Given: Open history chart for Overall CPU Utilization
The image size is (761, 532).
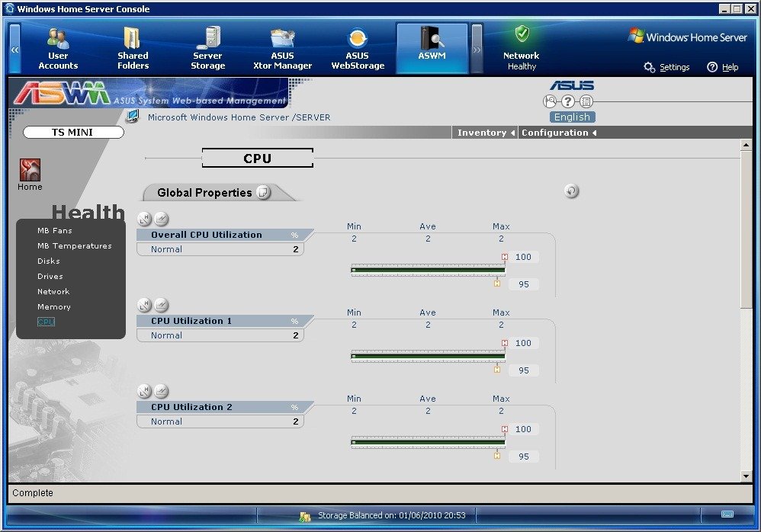Looking at the screenshot, I should tap(162, 220).
